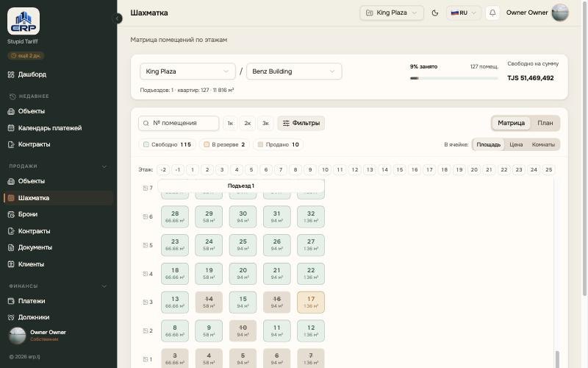This screenshot has width=588, height=368.
Task: Jump to floor 25
Action: (x=548, y=170)
